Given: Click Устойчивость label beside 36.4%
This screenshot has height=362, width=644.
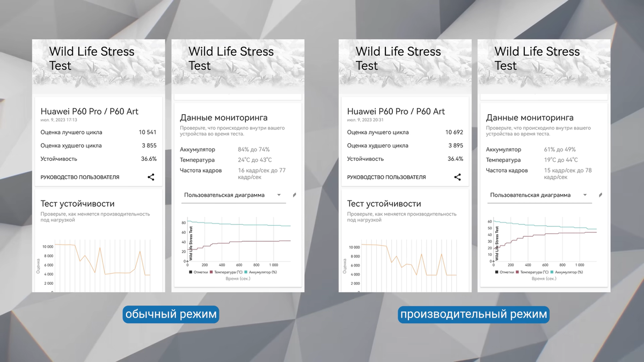Looking at the screenshot, I should click(x=365, y=159).
